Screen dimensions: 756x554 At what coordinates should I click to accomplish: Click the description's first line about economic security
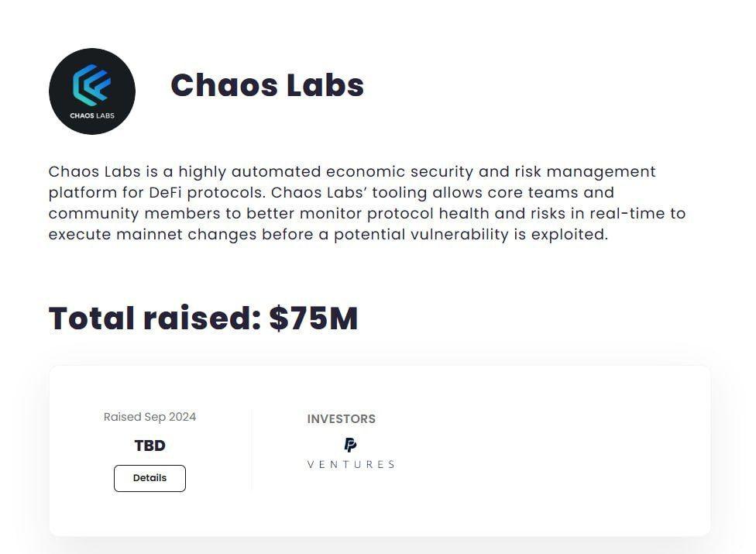pyautogui.click(x=352, y=172)
